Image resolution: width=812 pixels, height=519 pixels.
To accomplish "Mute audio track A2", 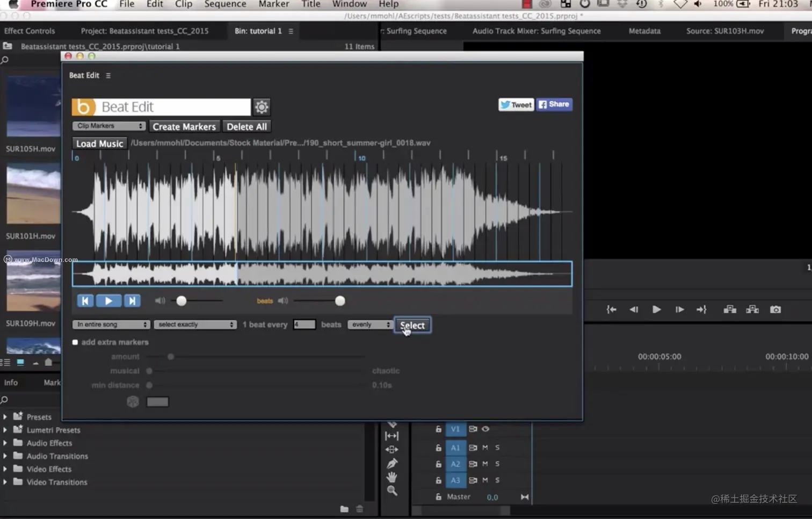I will click(x=485, y=464).
